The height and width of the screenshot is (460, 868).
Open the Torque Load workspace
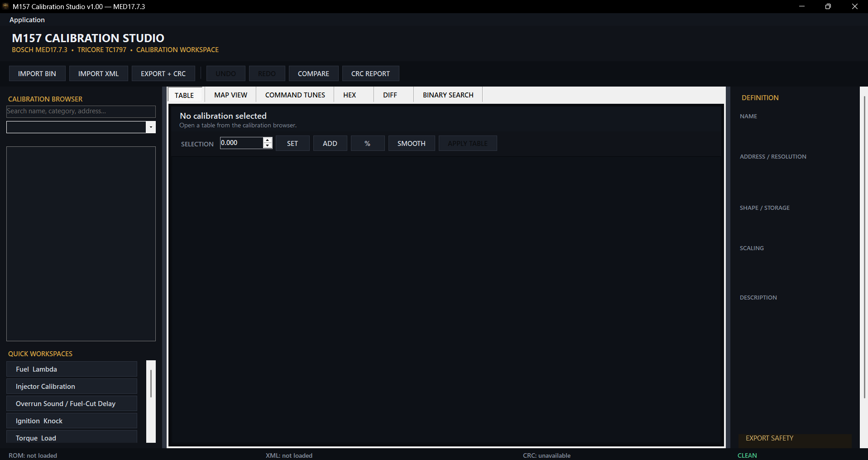(x=72, y=437)
